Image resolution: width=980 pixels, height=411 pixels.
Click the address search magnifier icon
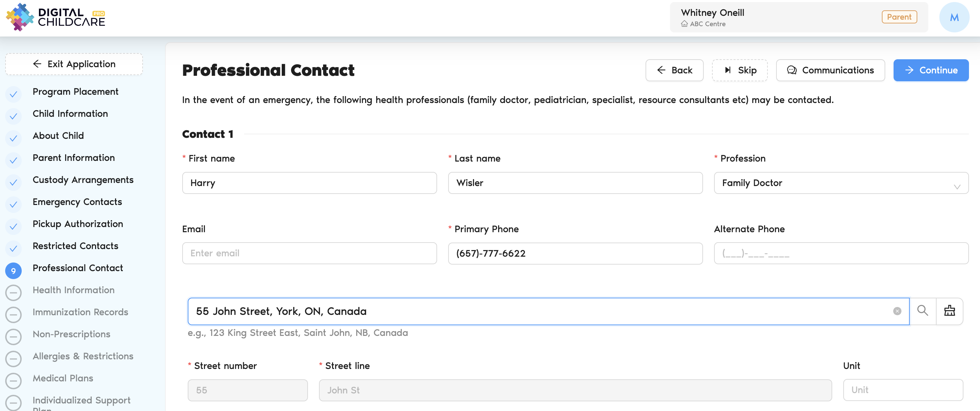922,311
